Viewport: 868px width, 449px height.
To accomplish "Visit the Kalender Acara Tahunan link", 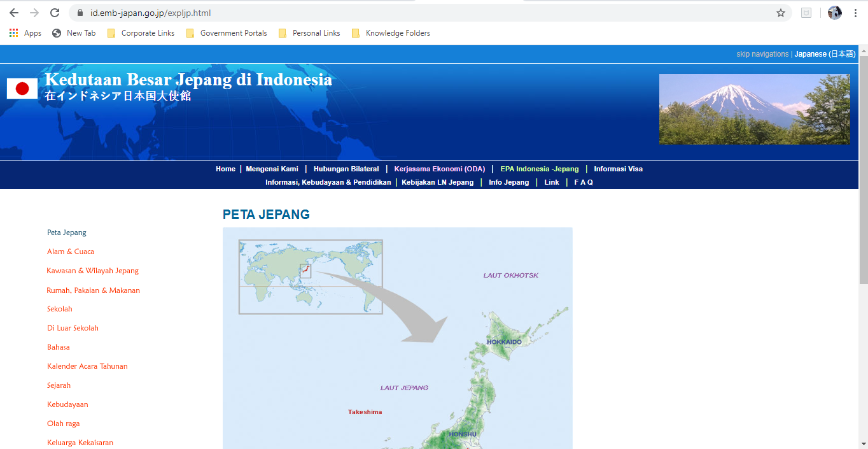I will click(87, 366).
